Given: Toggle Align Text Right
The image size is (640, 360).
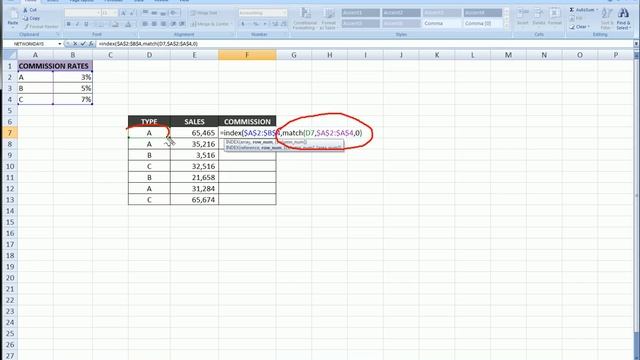Looking at the screenshot, I should click(x=163, y=24).
